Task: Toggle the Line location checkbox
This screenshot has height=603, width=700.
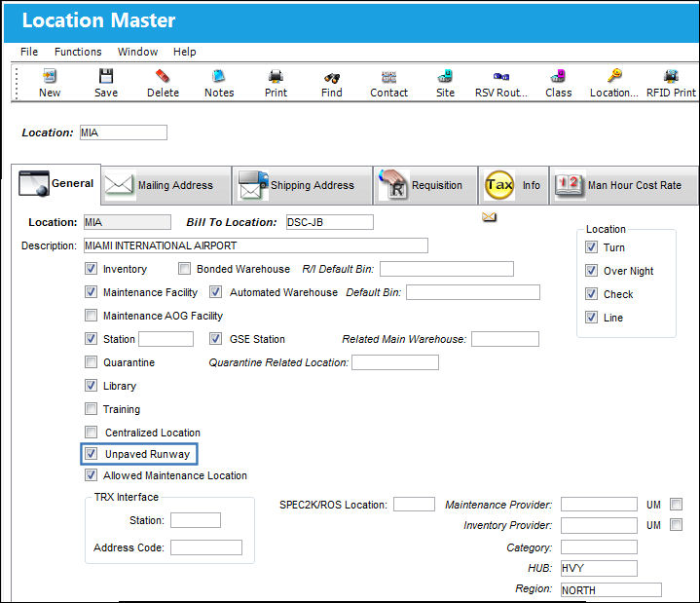Action: tap(591, 318)
